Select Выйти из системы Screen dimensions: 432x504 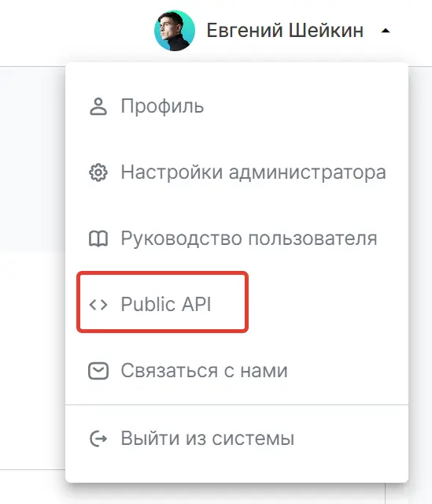coord(208,438)
